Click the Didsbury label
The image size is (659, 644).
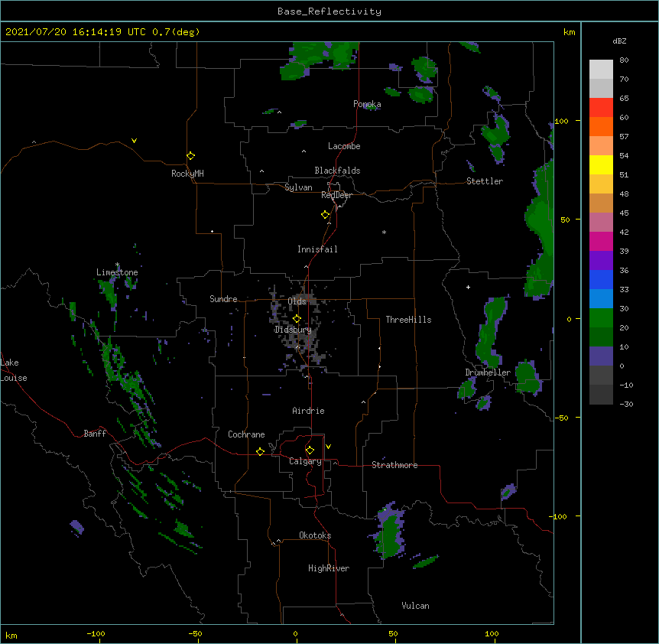294,330
